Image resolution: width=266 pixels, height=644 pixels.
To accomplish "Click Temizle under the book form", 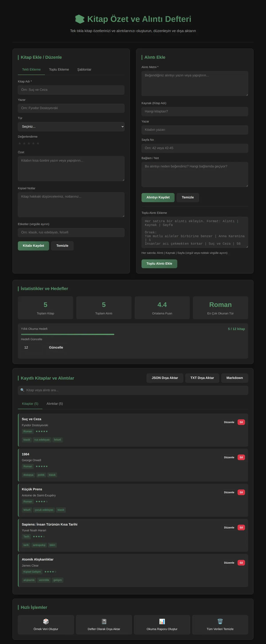I will tap(62, 246).
